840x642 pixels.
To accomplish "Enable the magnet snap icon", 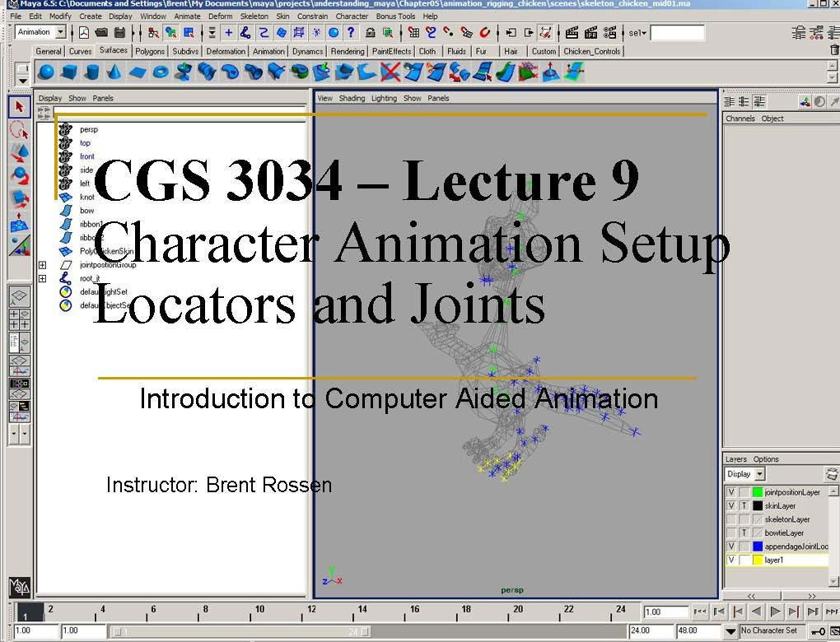I will 484,33.
